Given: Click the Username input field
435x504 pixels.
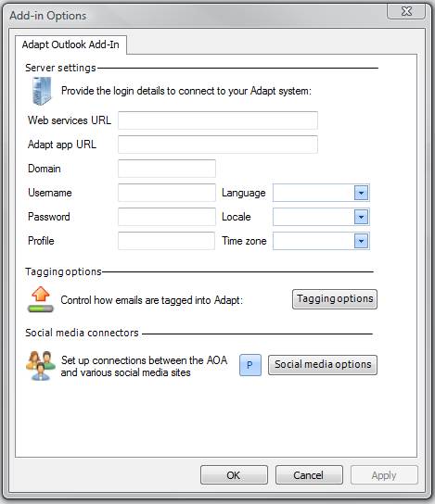Looking at the screenshot, I should 167,193.
